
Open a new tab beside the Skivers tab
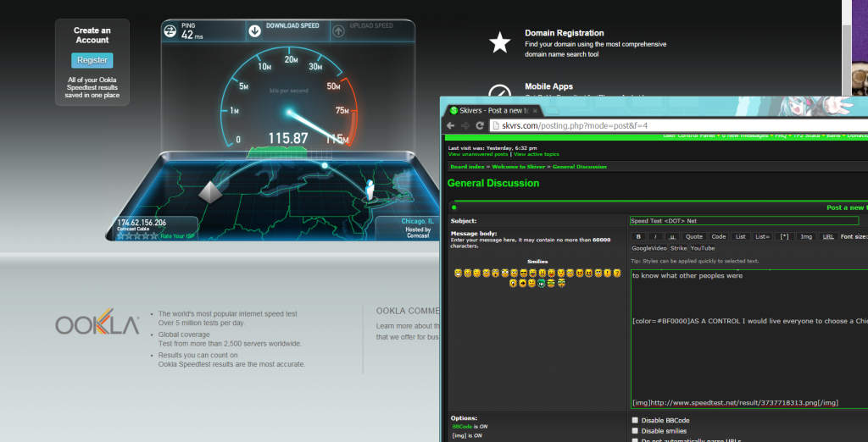click(x=552, y=110)
